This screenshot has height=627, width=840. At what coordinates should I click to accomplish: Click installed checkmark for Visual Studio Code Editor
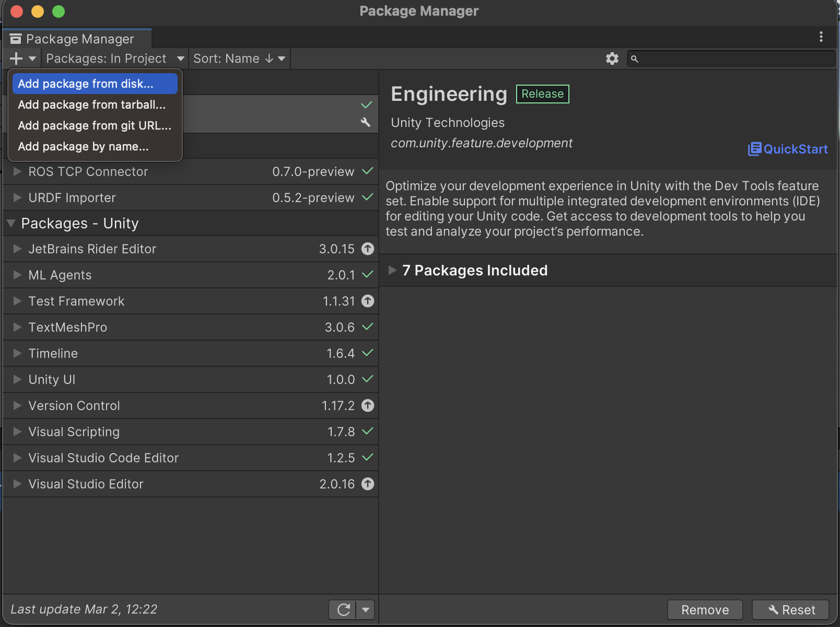pyautogui.click(x=368, y=457)
